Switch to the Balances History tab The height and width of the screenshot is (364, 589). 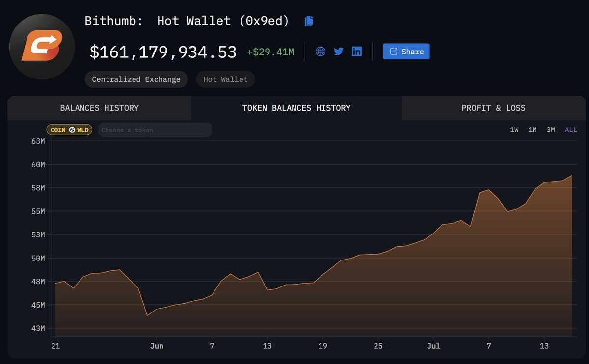tap(99, 108)
